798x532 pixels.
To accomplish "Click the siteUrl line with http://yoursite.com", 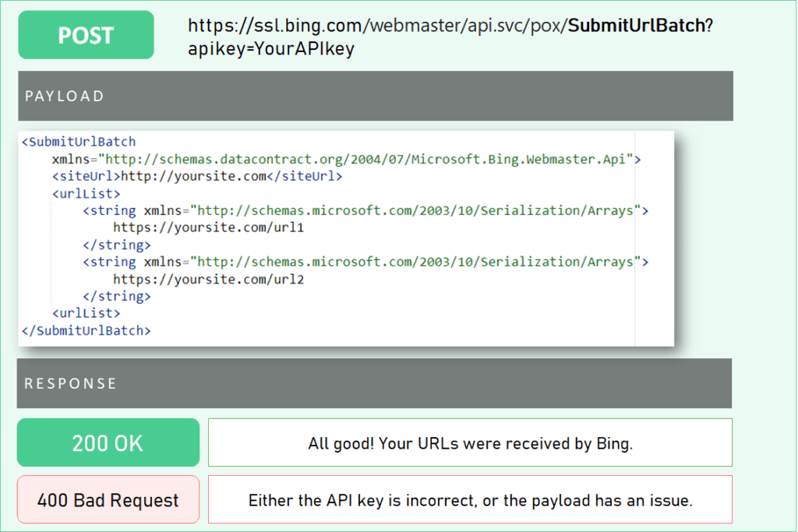I will [x=196, y=177].
